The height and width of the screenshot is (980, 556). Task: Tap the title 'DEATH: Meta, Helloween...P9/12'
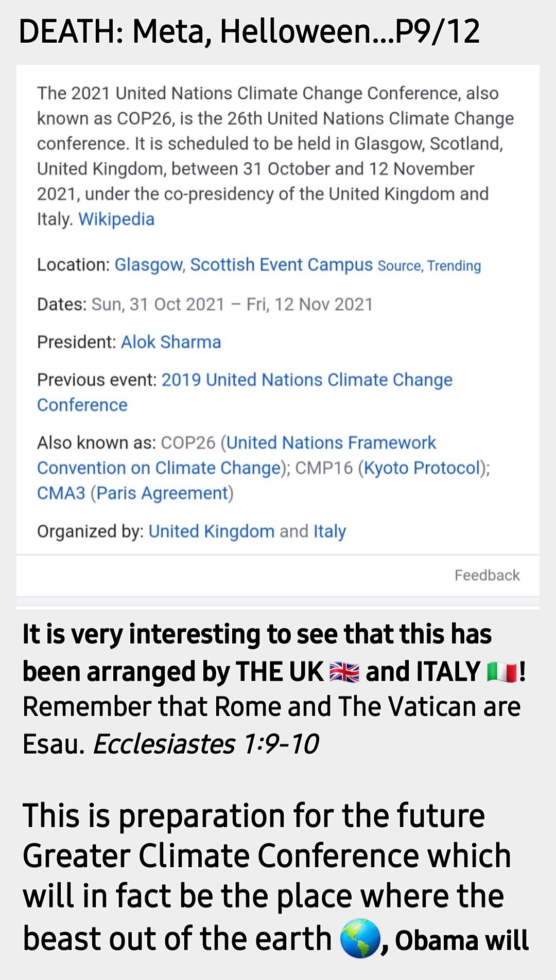pyautogui.click(x=249, y=31)
